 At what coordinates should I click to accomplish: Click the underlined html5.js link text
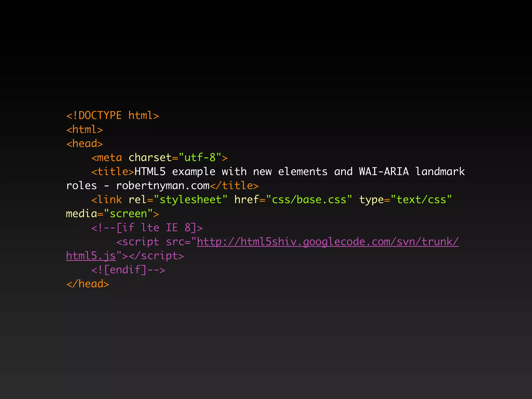[91, 256]
